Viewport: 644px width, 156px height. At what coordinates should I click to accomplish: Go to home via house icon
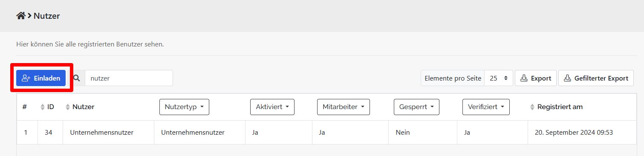click(20, 16)
